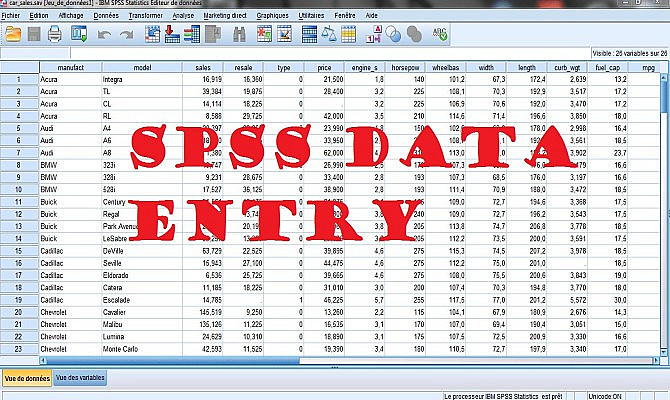Select the model column header
Image resolution: width=670 pixels, height=400 pixels.
point(142,68)
